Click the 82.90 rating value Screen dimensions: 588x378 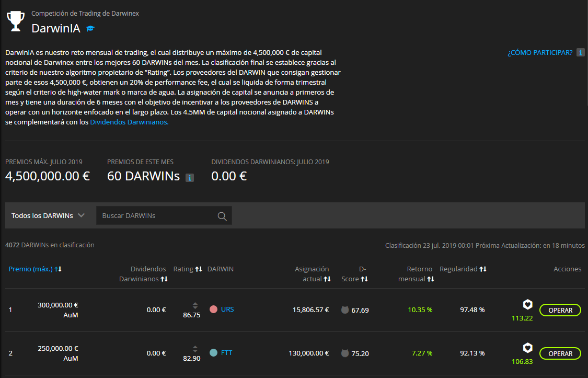tap(192, 359)
